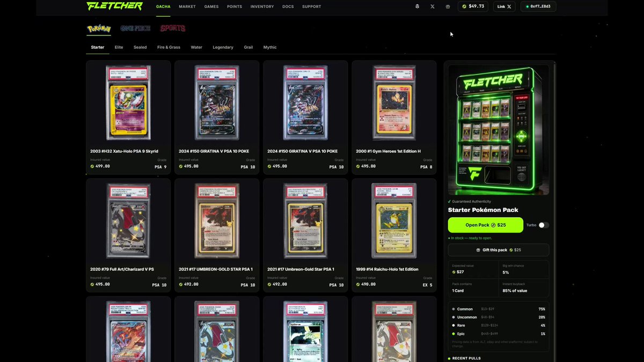Click the Starter Pokémon Pack heading
This screenshot has height=362, width=644.
click(x=483, y=210)
